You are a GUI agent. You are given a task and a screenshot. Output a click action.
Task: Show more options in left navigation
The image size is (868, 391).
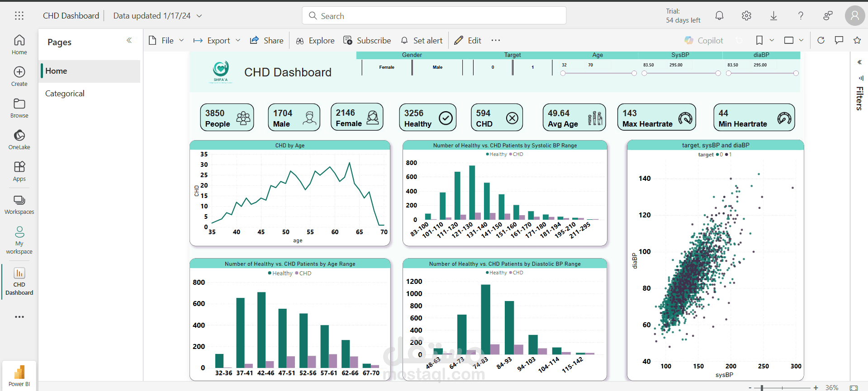tap(19, 317)
